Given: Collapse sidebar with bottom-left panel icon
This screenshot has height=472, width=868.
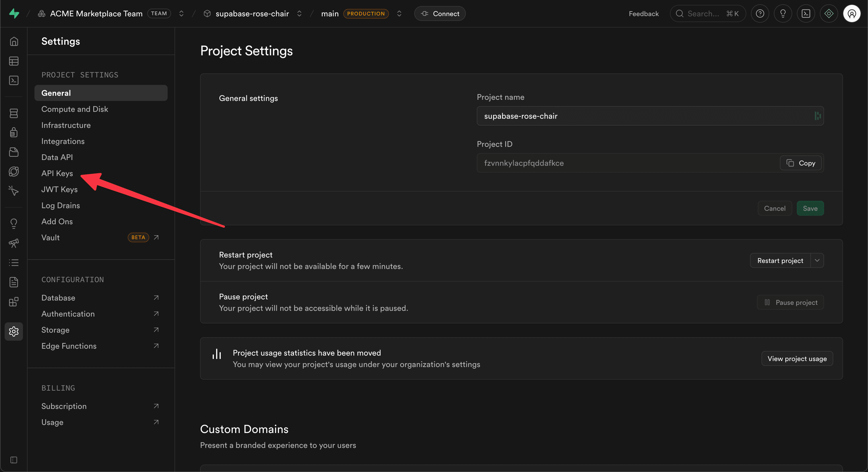Looking at the screenshot, I should [14, 460].
